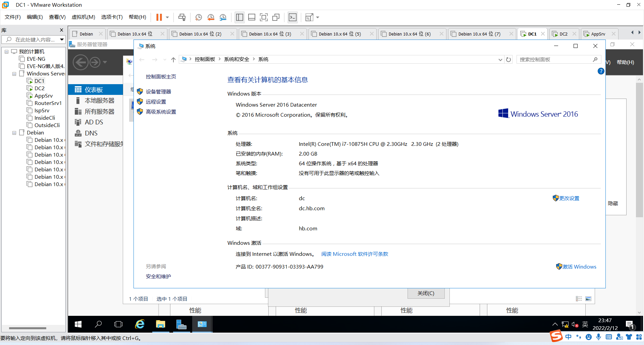The height and width of the screenshot is (345, 644).
Task: Switch to the DC2 tab
Action: tap(563, 34)
